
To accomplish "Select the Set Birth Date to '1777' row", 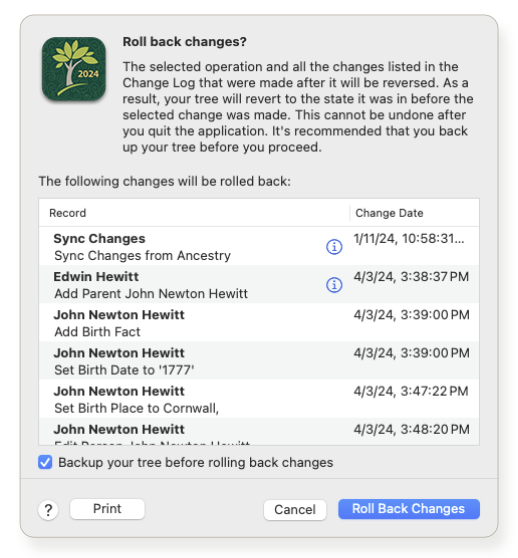I will (x=259, y=360).
